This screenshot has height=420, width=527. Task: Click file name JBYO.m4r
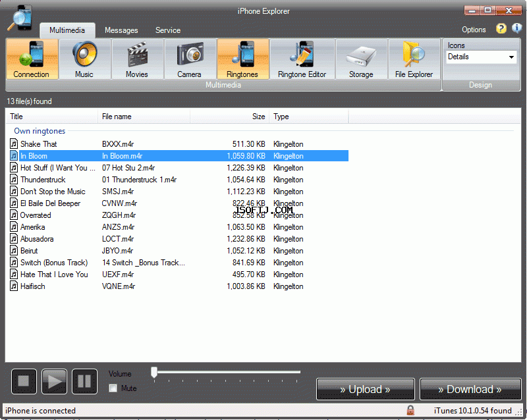118,251
